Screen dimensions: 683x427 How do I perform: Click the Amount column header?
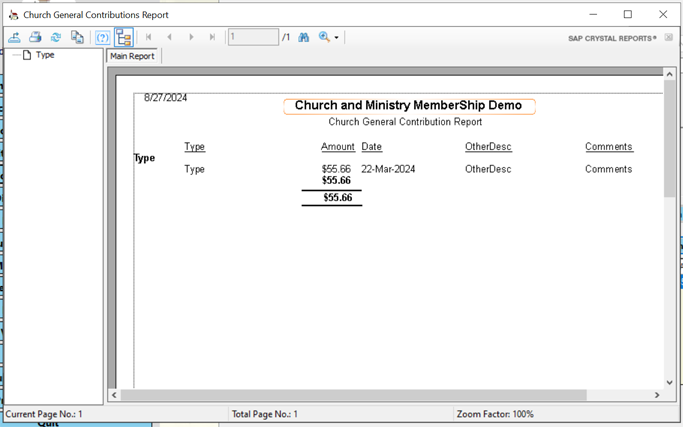(338, 147)
